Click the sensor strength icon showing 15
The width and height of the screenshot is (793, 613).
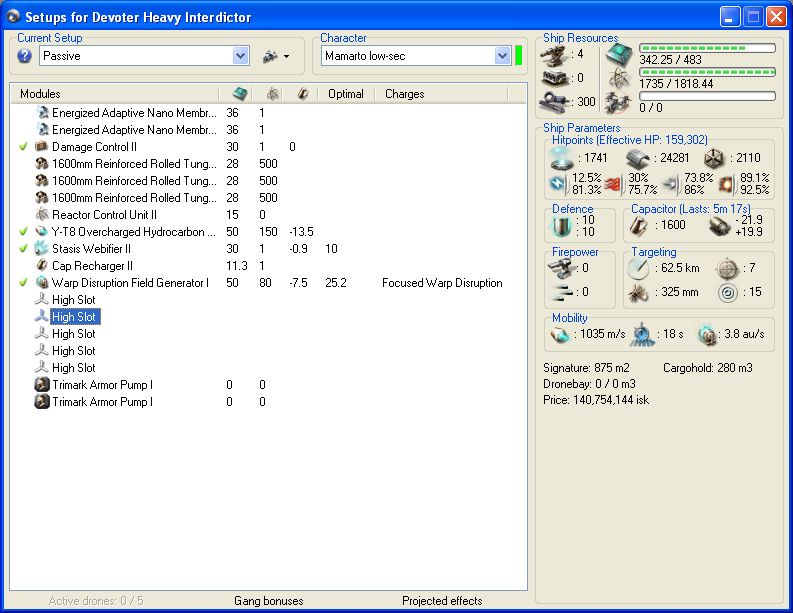pyautogui.click(x=727, y=292)
